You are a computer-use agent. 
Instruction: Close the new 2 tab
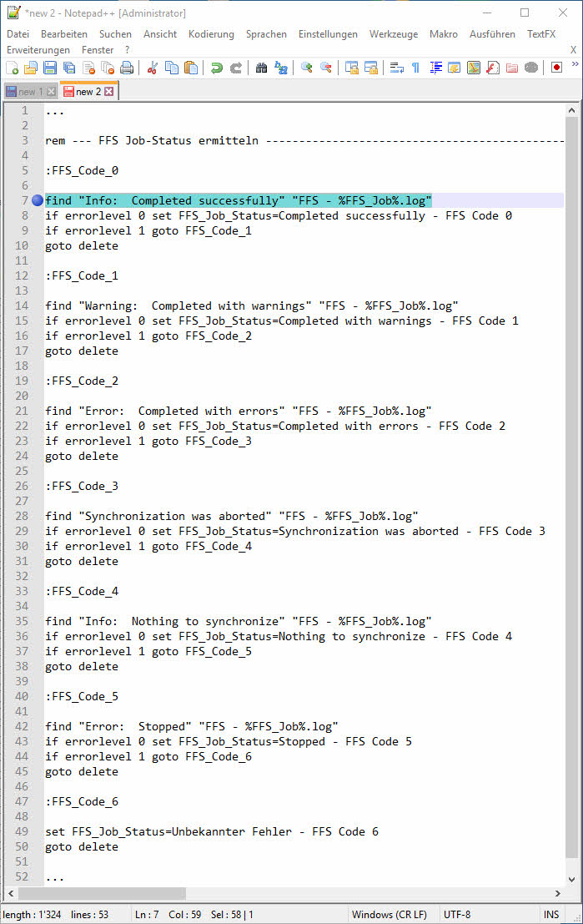point(109,92)
